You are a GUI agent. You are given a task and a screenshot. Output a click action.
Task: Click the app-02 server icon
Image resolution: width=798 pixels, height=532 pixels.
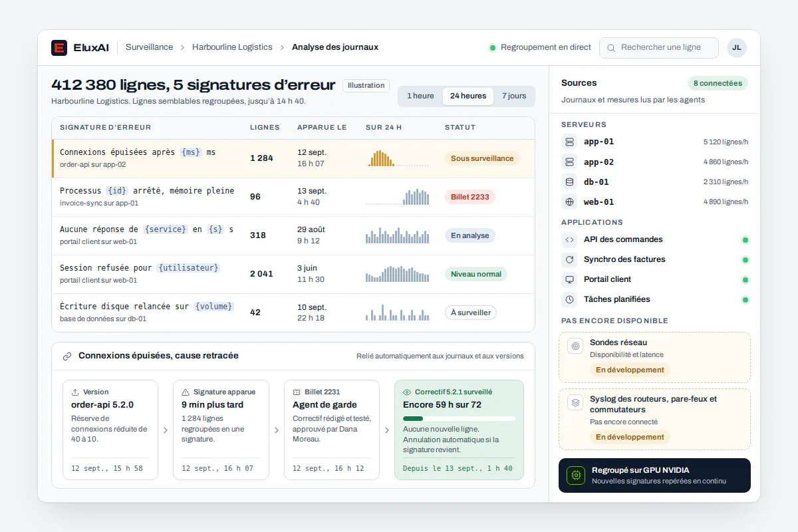pos(569,162)
